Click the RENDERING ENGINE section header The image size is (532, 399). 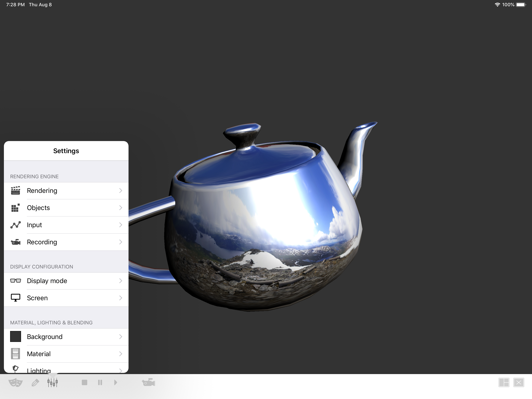coord(34,176)
